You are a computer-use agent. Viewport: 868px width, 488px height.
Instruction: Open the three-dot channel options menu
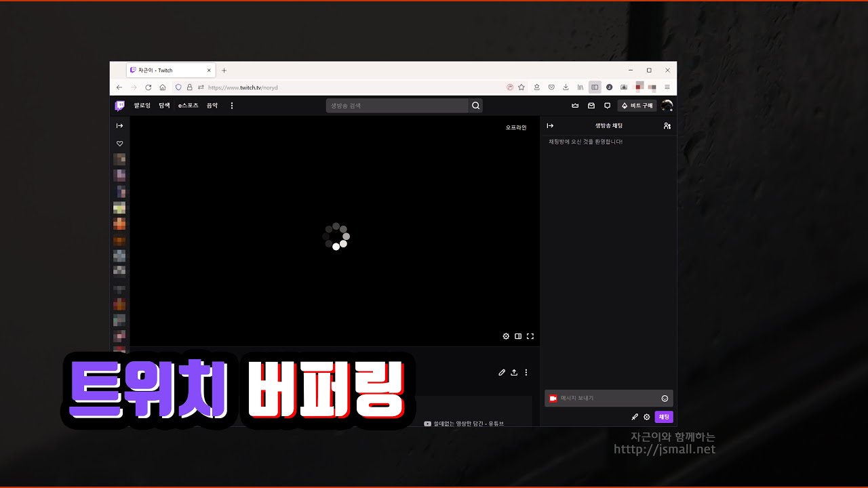tap(526, 372)
